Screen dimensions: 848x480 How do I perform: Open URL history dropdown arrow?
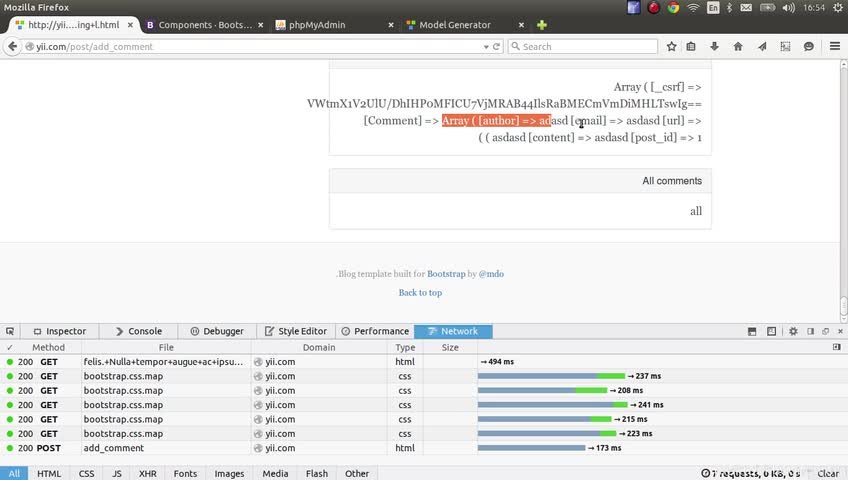(486, 47)
